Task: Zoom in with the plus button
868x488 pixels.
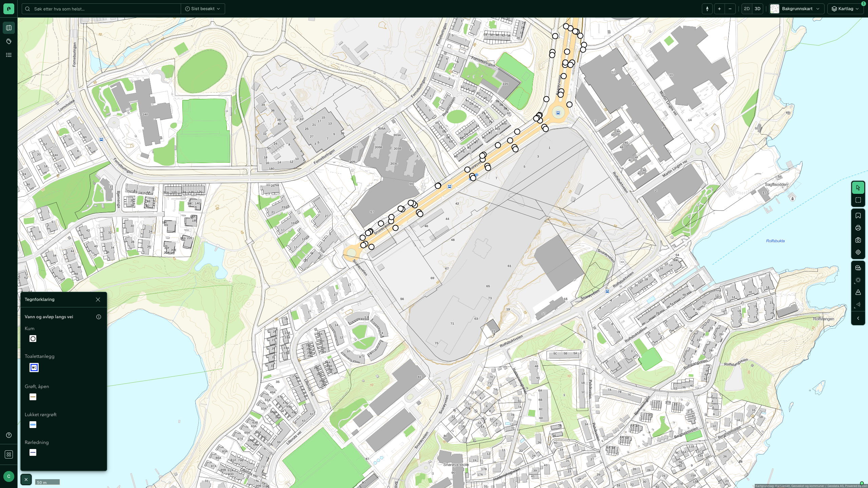Action: (x=719, y=9)
